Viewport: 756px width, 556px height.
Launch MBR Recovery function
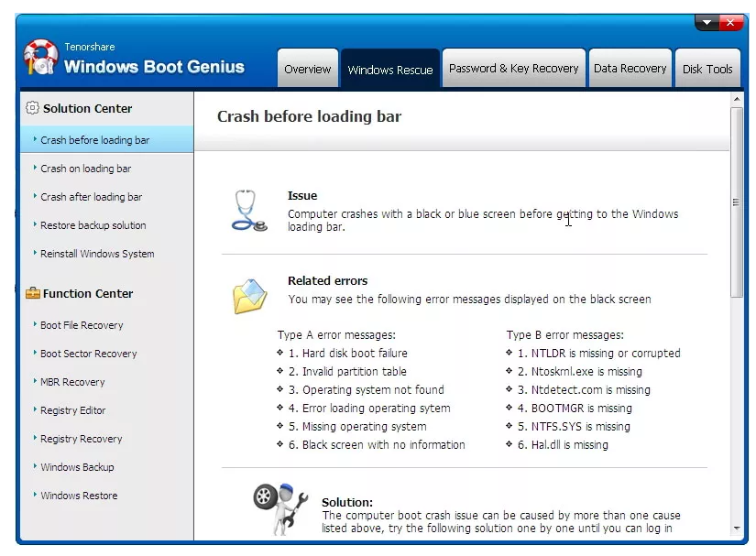pyautogui.click(x=72, y=382)
